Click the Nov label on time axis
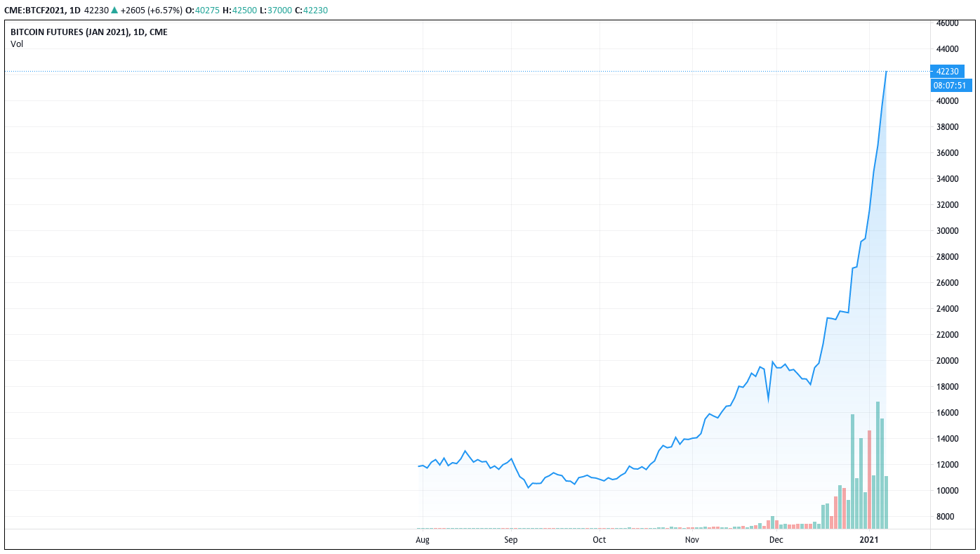 pyautogui.click(x=692, y=540)
